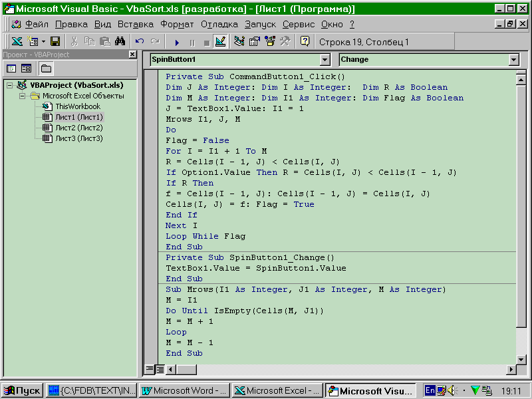Click the Insert UserForm toolbar icon
This screenshot has width=532, height=399.
pos(33,42)
